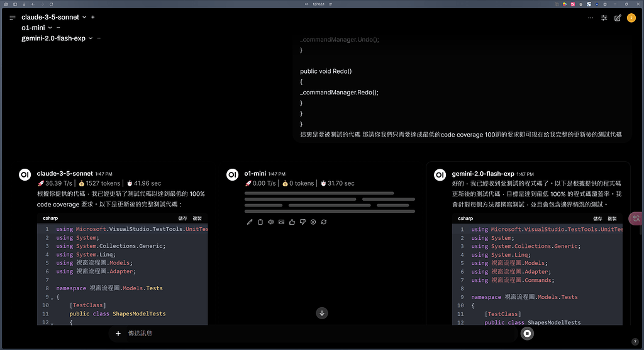Image resolution: width=644 pixels, height=350 pixels.
Task: Open the o1-mini model selector dropdown
Action: [50, 28]
